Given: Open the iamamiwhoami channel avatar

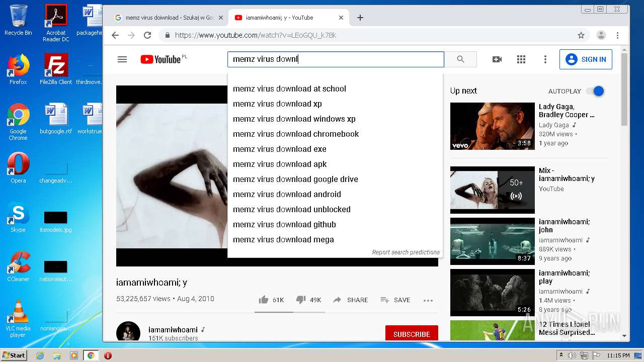Looking at the screenshot, I should coord(128,332).
